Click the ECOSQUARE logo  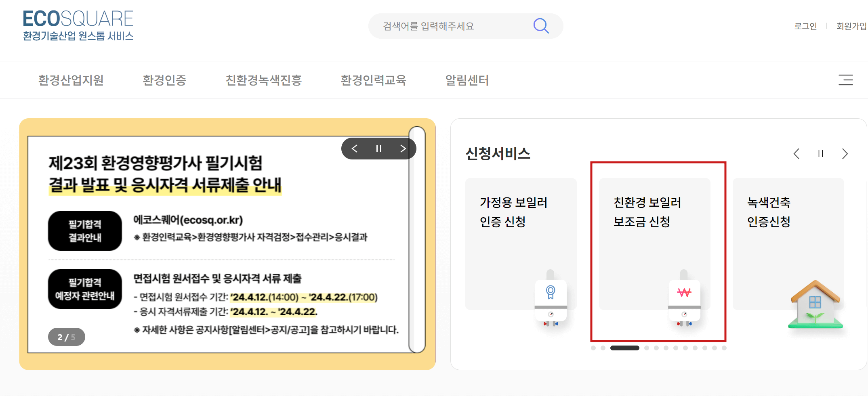click(x=78, y=24)
